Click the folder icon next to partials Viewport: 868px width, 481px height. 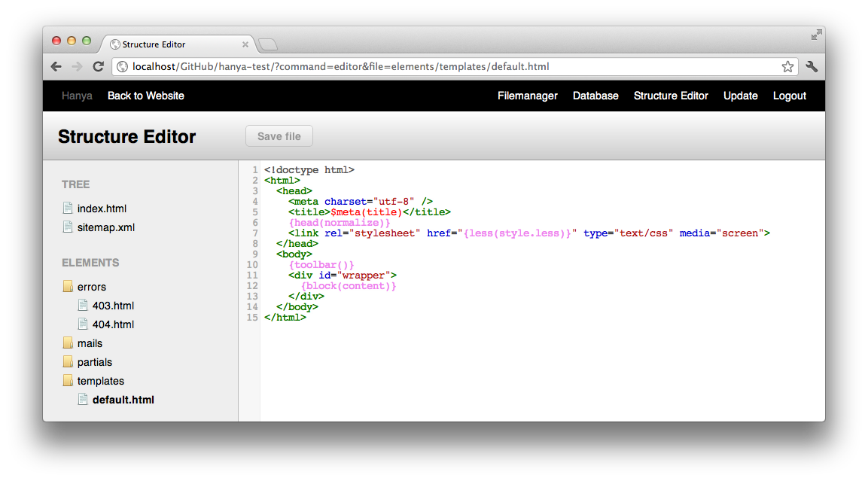pyautogui.click(x=67, y=361)
